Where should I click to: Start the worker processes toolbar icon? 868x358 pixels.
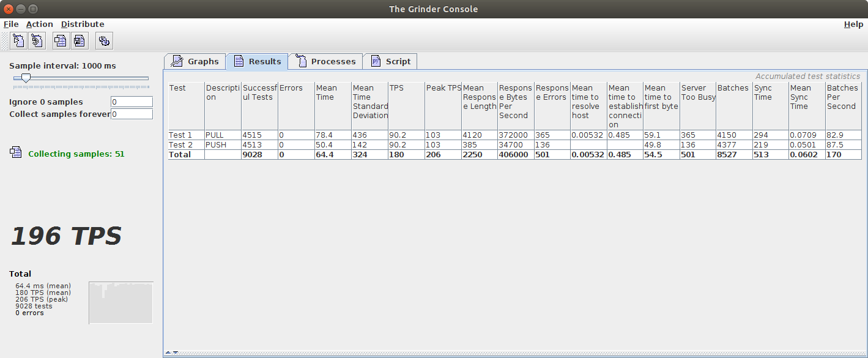[18, 41]
